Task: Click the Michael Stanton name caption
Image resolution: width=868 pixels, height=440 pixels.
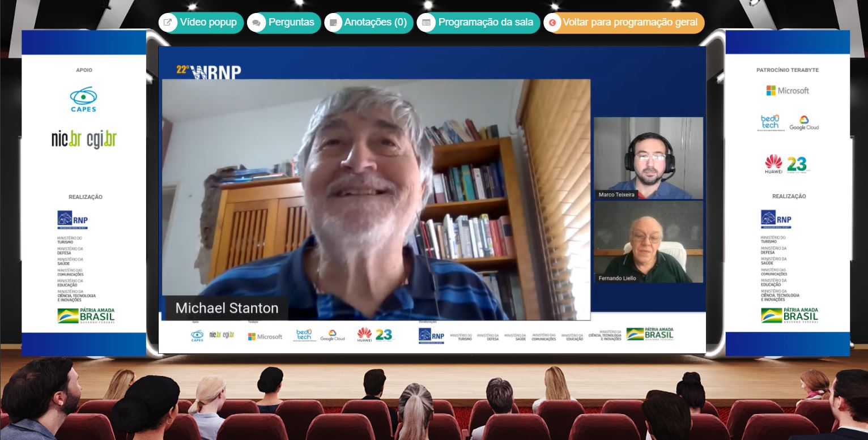Action: (x=227, y=308)
